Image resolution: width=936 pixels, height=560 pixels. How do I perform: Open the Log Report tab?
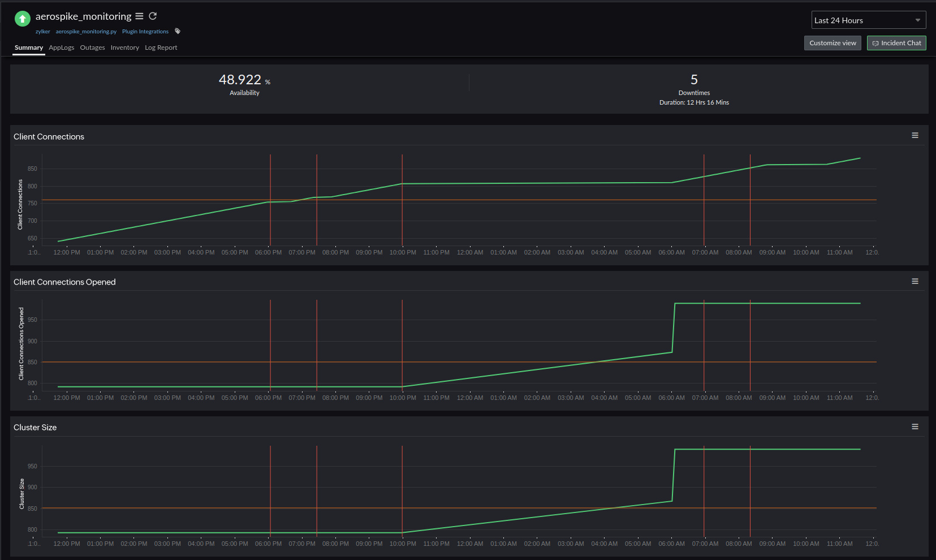point(161,48)
